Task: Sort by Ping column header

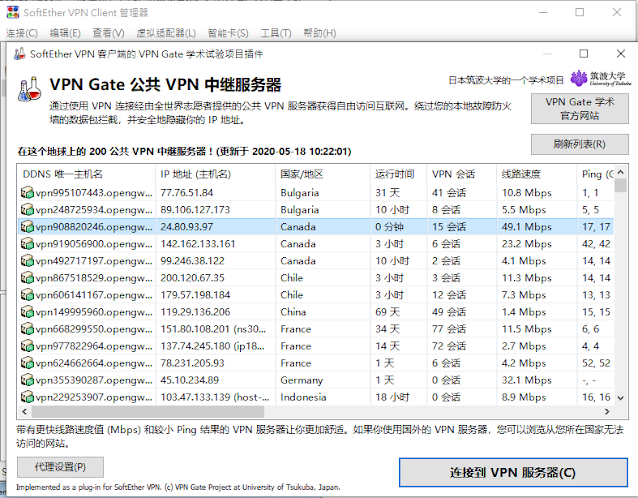Action: [x=595, y=174]
